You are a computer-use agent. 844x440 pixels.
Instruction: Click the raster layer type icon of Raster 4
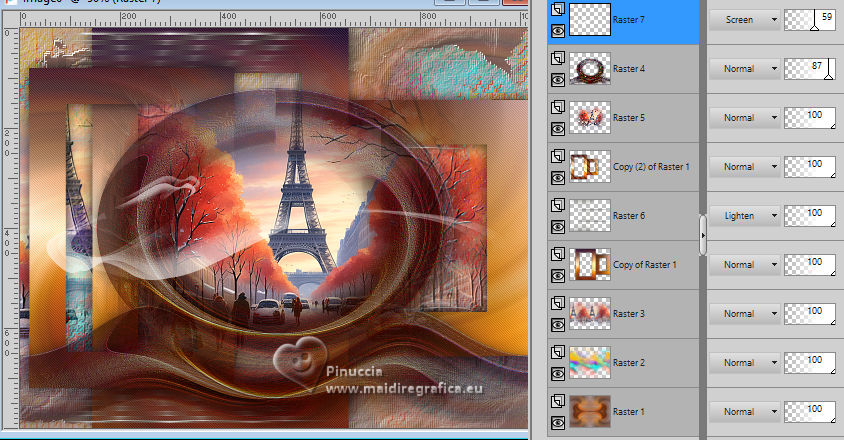(558, 58)
